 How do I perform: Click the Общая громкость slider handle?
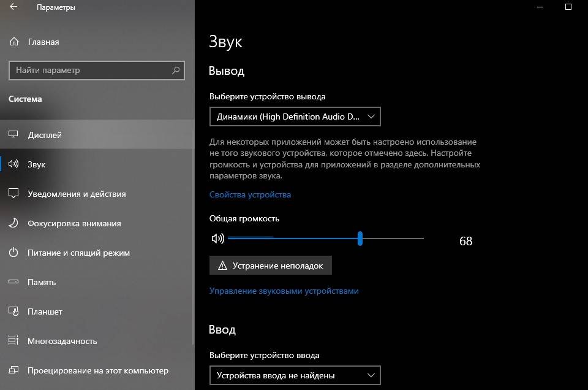360,239
